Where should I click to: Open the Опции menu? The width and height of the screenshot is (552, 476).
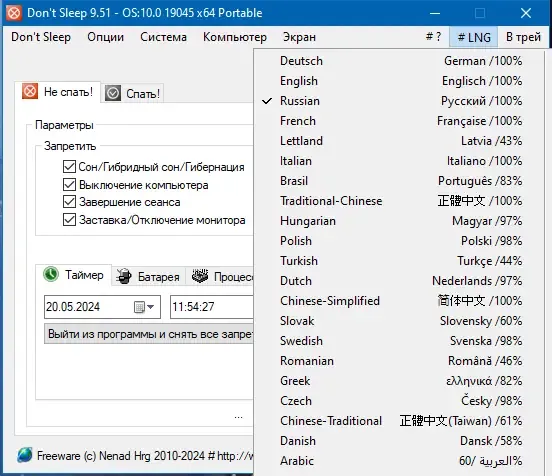(x=106, y=37)
